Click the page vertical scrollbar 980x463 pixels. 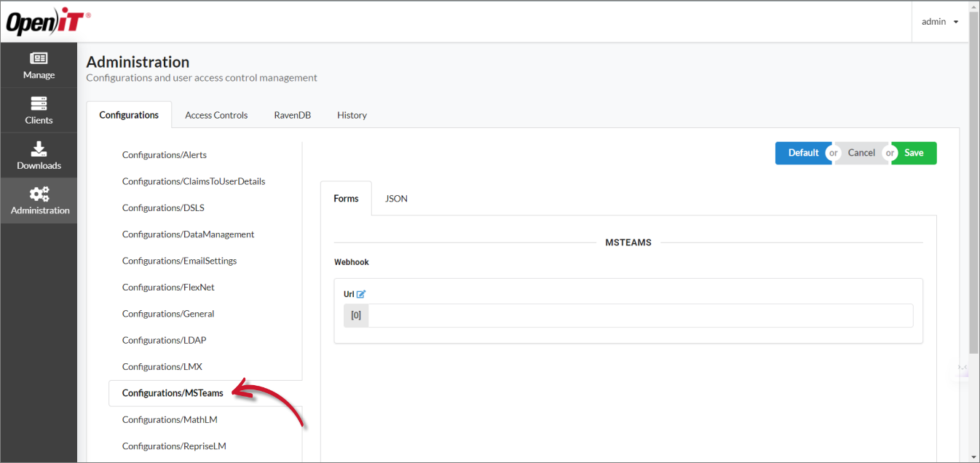click(973, 182)
